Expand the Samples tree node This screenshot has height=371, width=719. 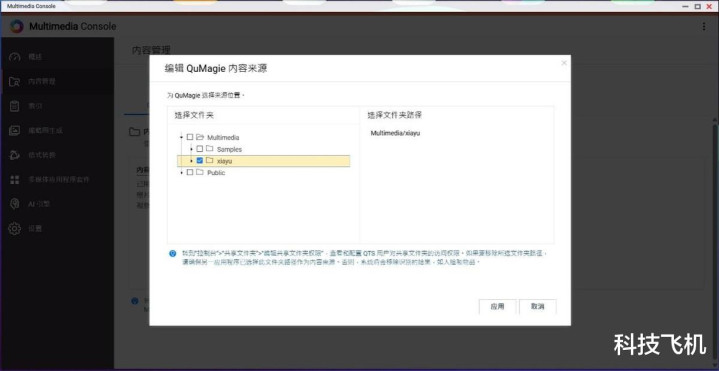coord(191,149)
